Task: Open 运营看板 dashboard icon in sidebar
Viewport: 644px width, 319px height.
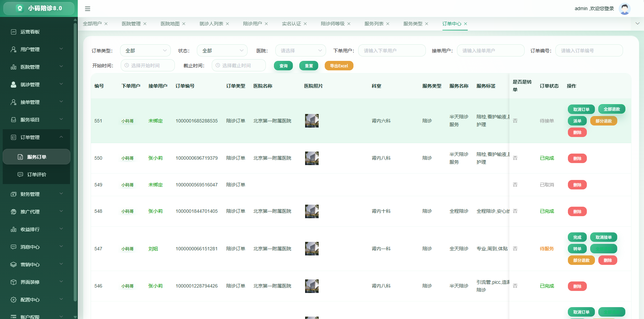Action: click(x=14, y=32)
